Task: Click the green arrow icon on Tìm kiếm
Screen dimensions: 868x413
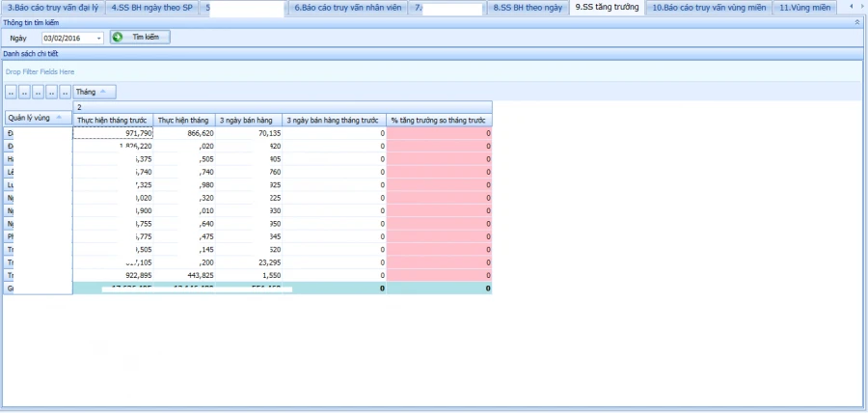Action: (x=118, y=37)
